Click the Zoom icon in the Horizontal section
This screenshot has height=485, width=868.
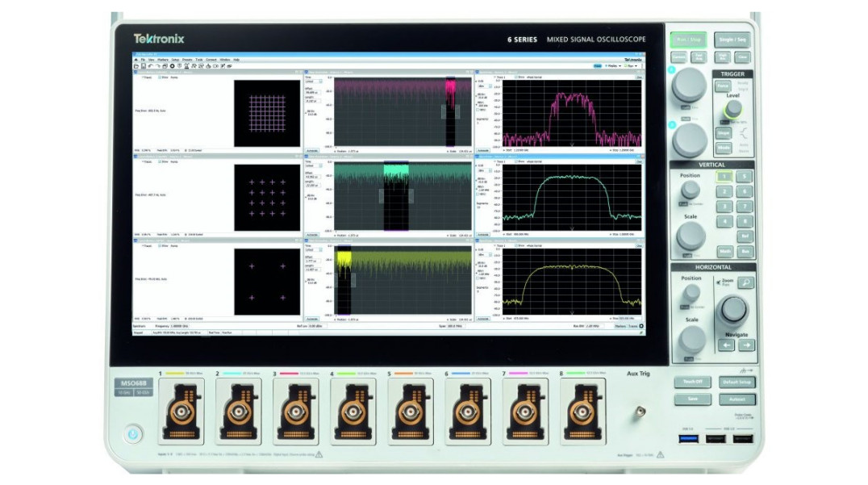[745, 282]
